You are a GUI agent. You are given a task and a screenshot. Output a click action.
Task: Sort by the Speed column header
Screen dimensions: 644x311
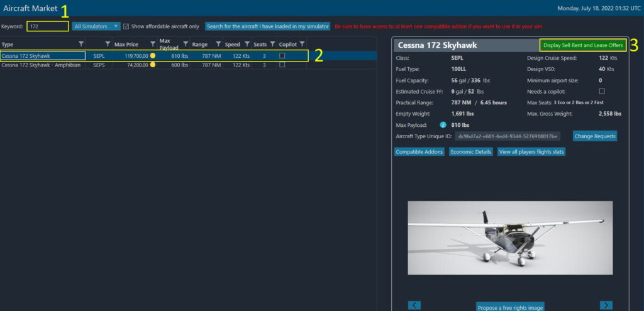point(233,45)
